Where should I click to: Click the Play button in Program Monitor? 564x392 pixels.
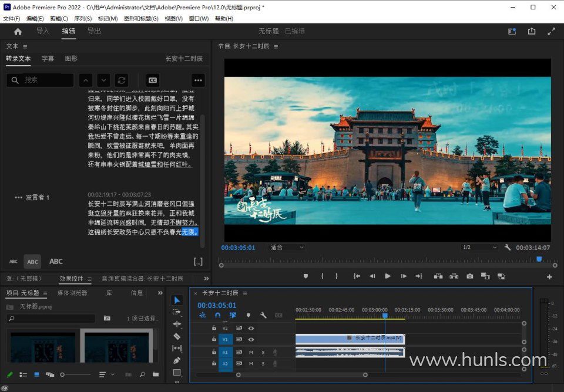(388, 276)
